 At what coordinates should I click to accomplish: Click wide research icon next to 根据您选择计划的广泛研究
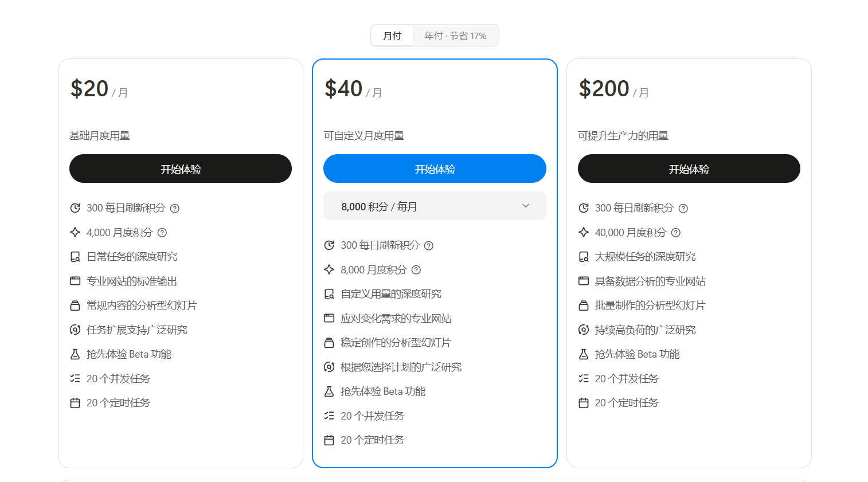pos(329,367)
